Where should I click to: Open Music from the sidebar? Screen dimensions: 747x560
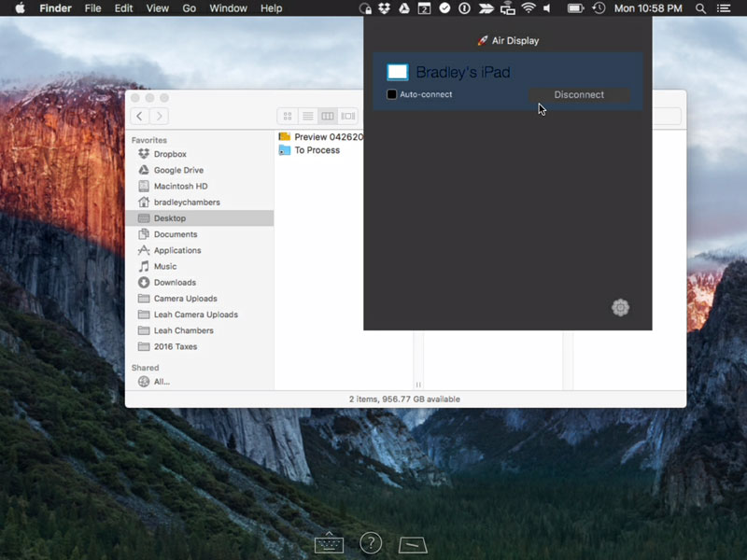[x=200, y=266]
